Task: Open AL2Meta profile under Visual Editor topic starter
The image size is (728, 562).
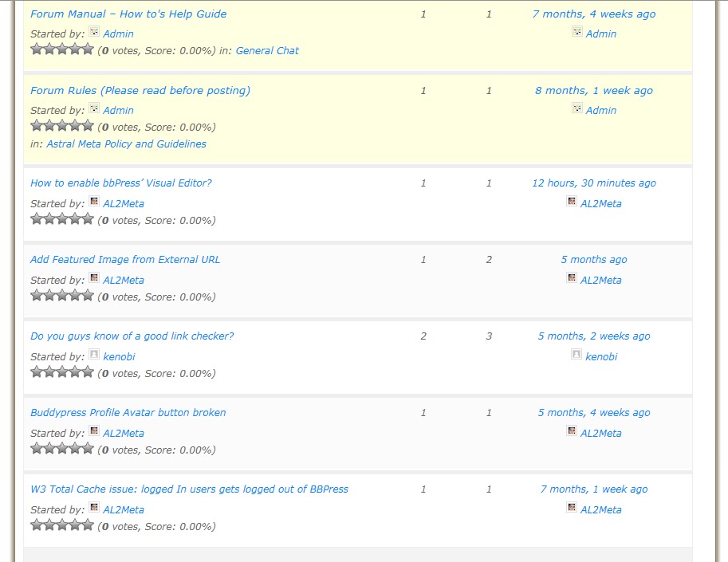Action: 124,204
